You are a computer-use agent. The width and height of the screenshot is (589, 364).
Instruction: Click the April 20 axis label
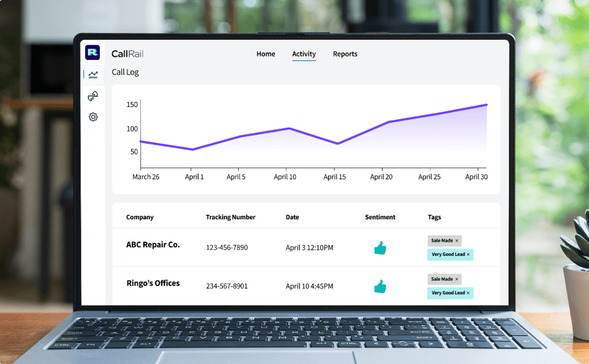(x=381, y=177)
